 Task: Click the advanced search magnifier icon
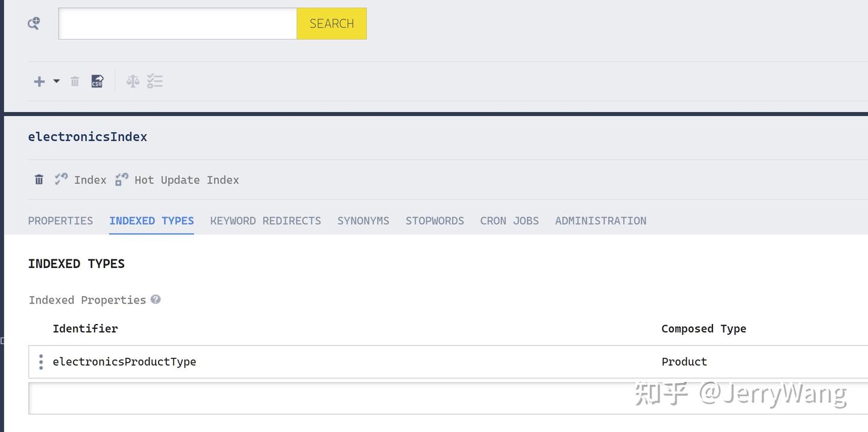coord(34,24)
